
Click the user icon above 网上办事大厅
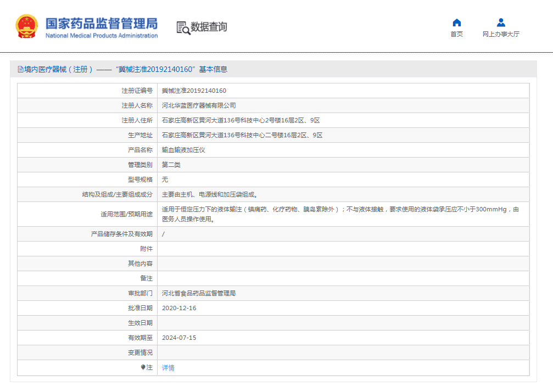pyautogui.click(x=501, y=23)
